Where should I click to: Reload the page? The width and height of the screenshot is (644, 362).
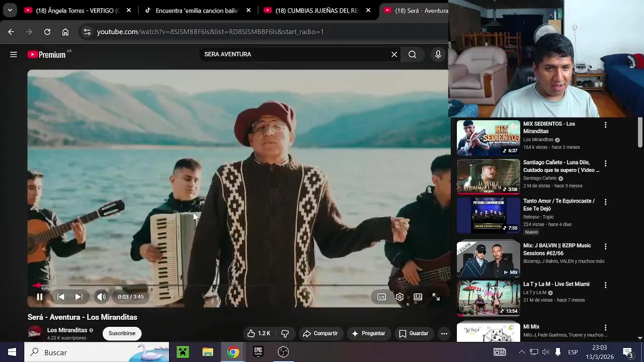click(x=47, y=32)
